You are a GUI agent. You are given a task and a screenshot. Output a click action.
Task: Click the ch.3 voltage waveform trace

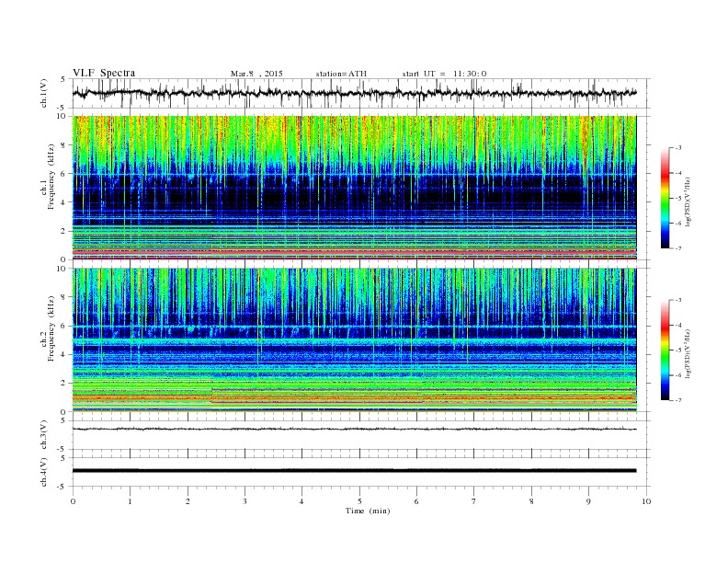click(x=354, y=429)
